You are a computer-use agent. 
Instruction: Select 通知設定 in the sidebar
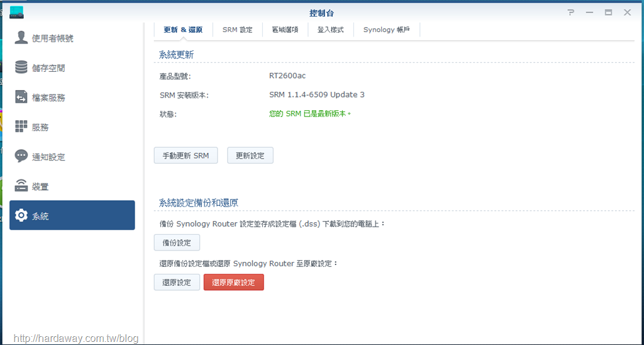(72, 157)
